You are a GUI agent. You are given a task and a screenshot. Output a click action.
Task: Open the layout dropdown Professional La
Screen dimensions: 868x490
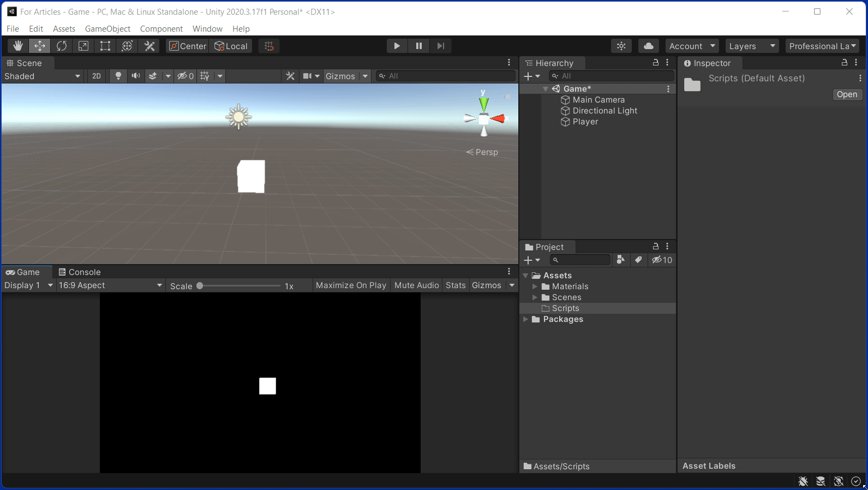coord(823,46)
